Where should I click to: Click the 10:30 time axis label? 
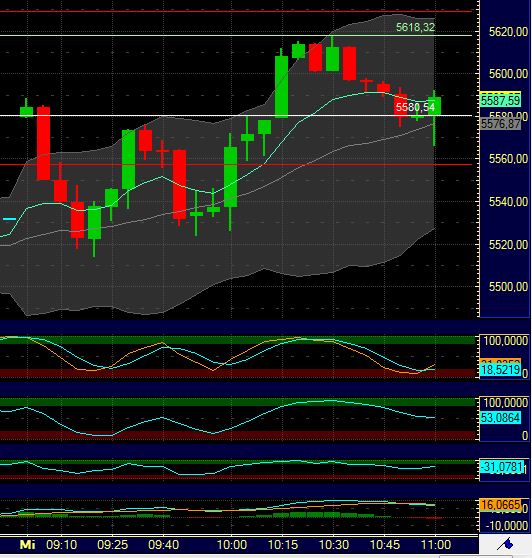point(334,544)
